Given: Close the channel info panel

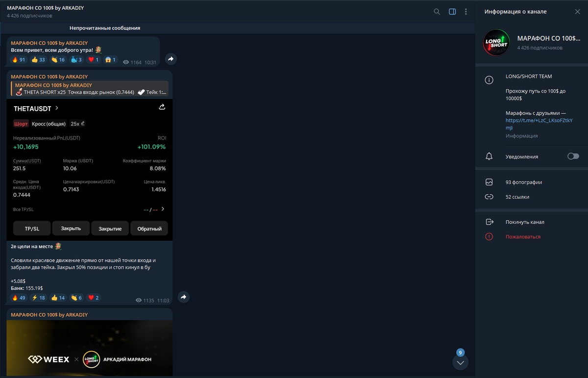Looking at the screenshot, I should (577, 12).
